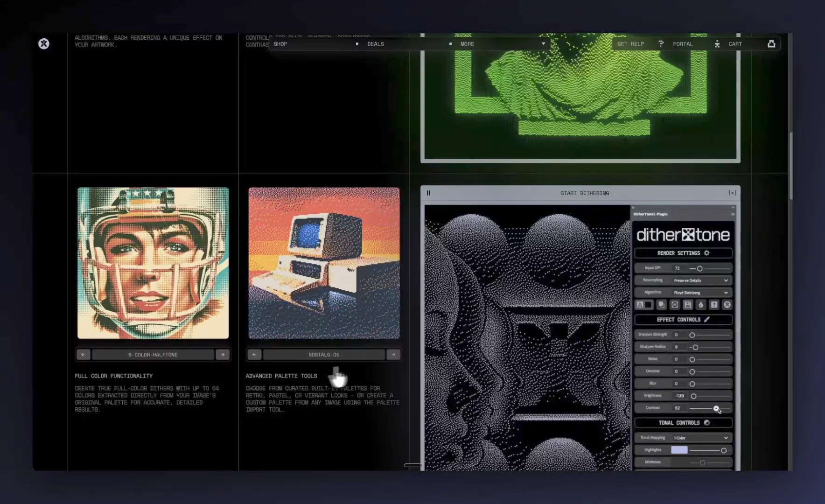Click the droplet icon in plugin toolbar

700,305
